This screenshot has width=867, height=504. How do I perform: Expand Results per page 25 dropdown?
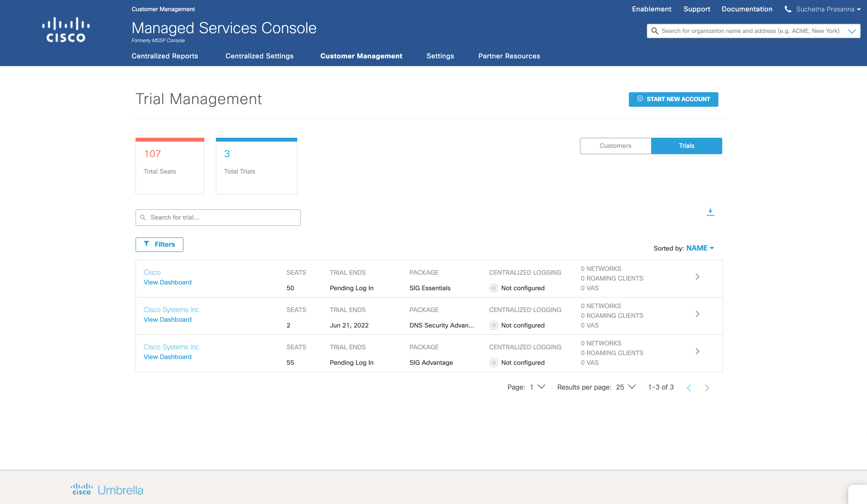pos(626,387)
